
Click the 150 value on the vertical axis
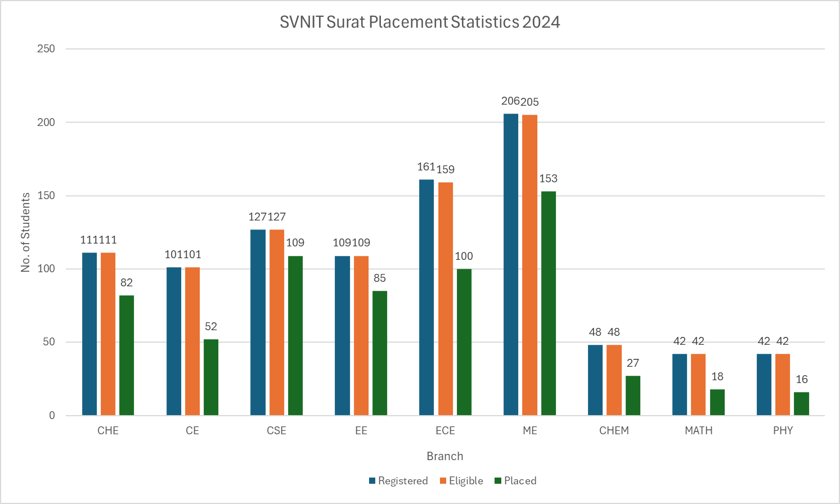46,196
